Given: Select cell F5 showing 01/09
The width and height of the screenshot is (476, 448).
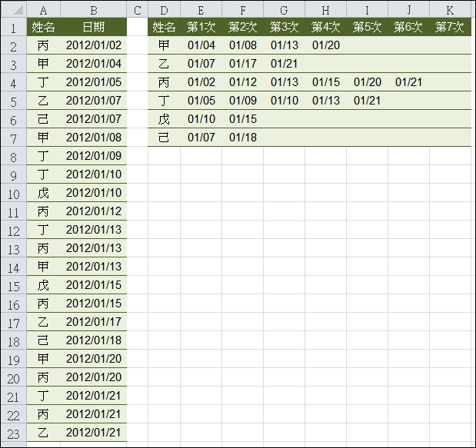Looking at the screenshot, I should (242, 101).
